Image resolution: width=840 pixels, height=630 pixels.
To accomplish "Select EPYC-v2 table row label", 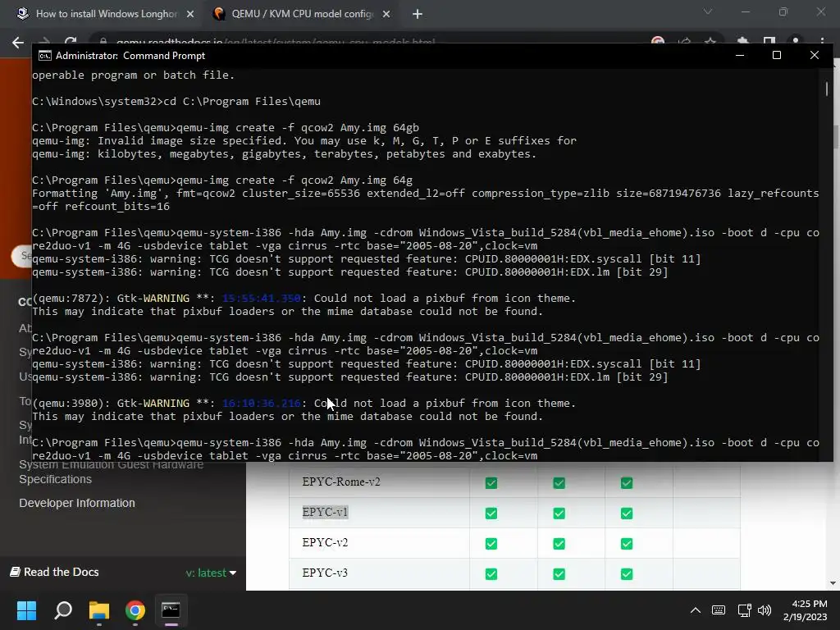I will tap(325, 542).
